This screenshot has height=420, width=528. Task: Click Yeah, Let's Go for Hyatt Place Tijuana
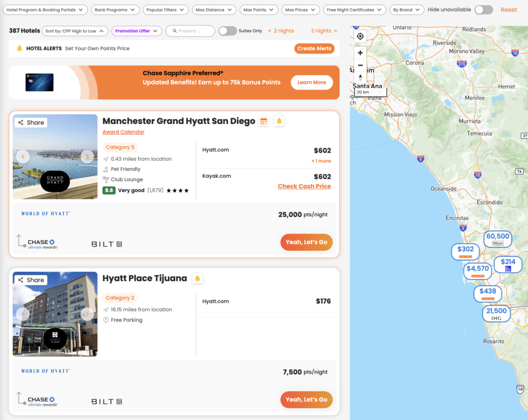coord(306,400)
